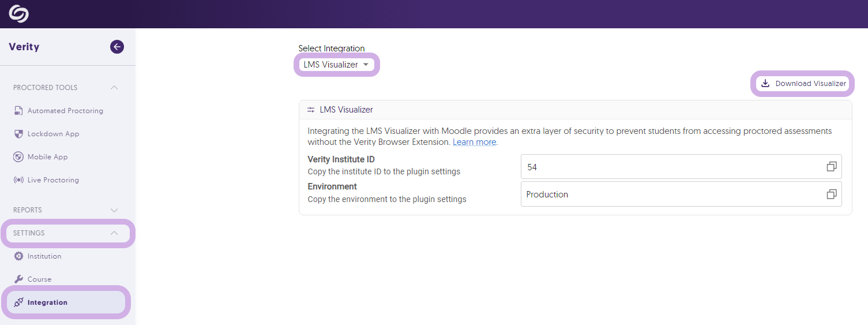
Task: Open the Learn more link
Action: point(474,142)
